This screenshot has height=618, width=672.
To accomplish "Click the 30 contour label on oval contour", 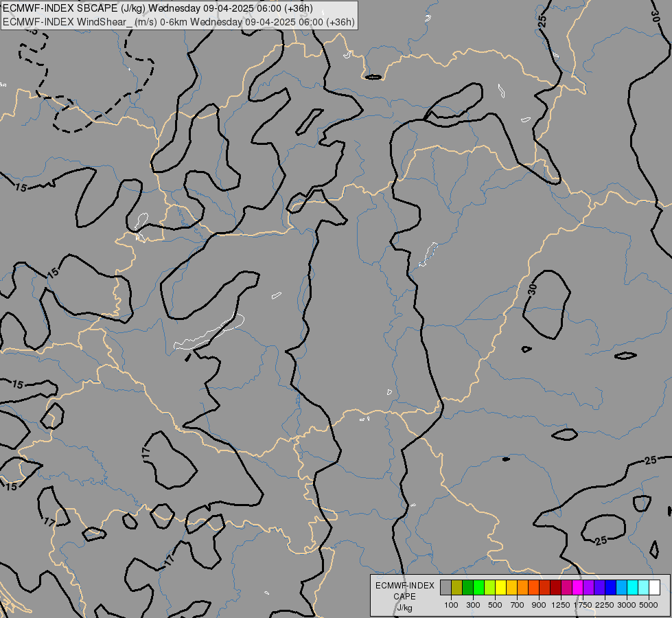I will point(532,290).
